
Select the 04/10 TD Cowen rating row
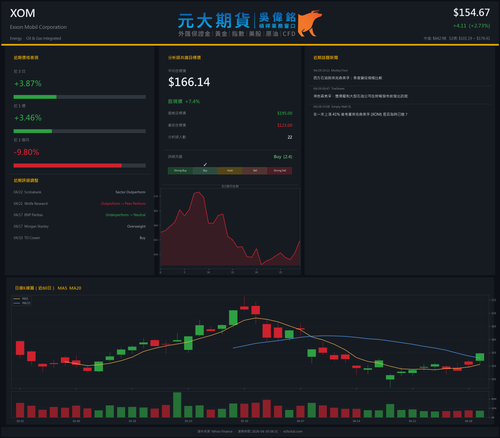point(80,238)
